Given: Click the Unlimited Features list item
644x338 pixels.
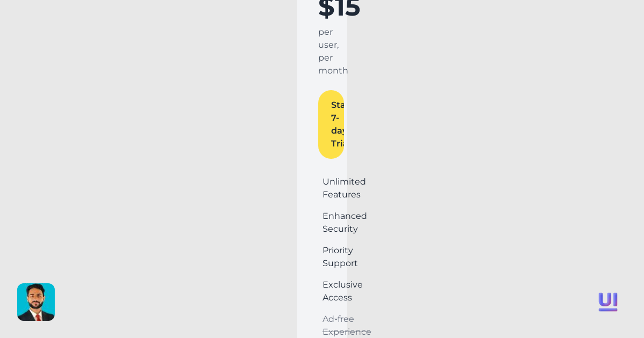Looking at the screenshot, I should [x=344, y=188].
